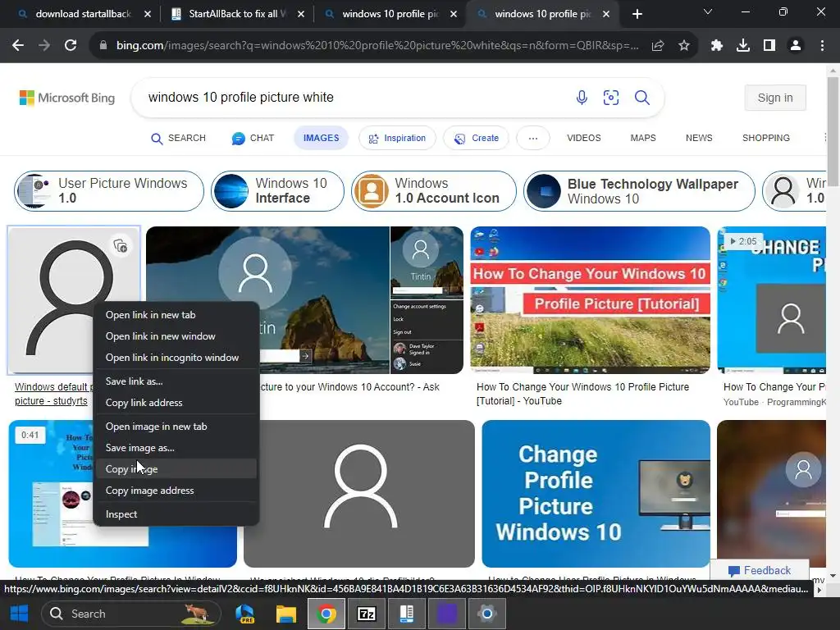
Task: Select 'Blue Technology Wallpaper' suggestion chip
Action: (639, 190)
